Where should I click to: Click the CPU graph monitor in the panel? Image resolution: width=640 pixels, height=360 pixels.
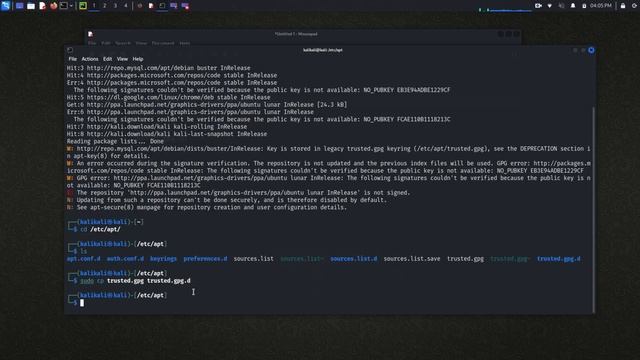pos(505,8)
